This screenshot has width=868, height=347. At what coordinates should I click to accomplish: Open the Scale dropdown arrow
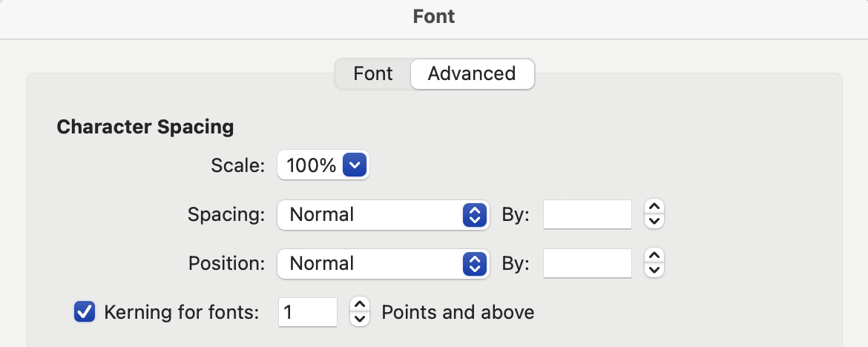355,166
